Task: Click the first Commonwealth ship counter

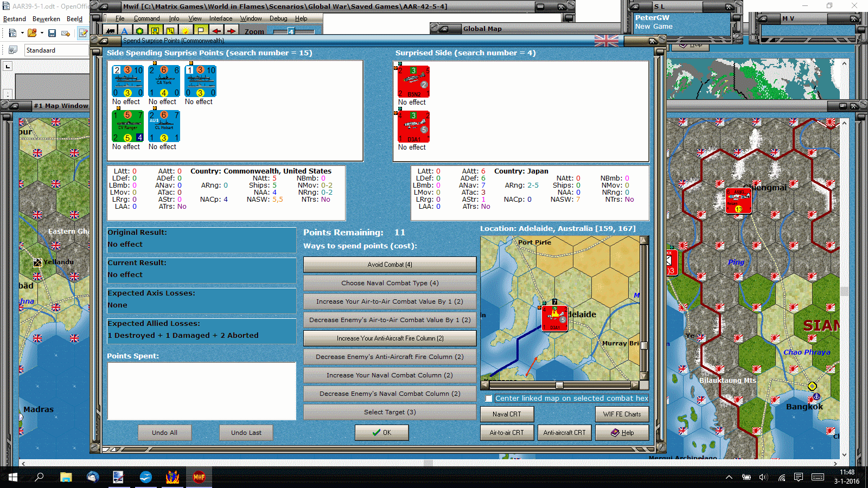Action: point(127,81)
